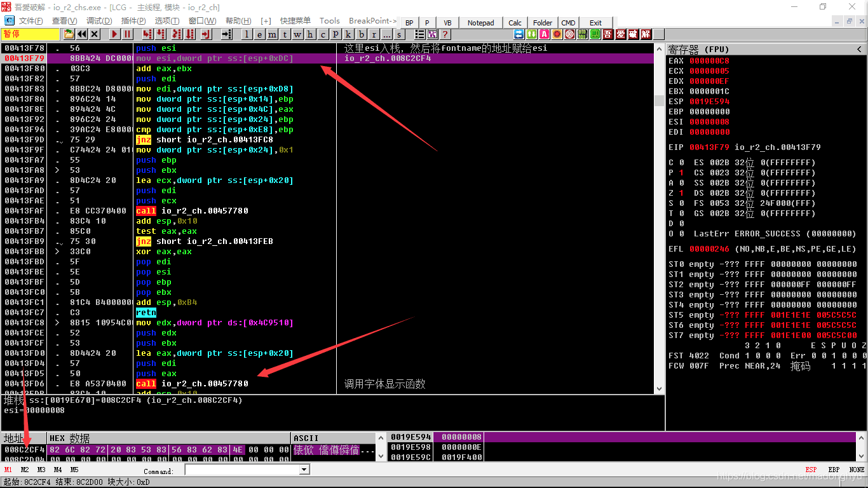Viewport: 868px width, 488px height.
Task: Click the red question mark help icon
Action: 445,34
